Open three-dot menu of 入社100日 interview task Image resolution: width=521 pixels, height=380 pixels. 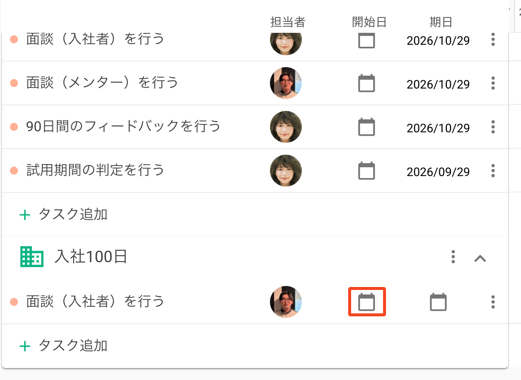click(x=493, y=302)
